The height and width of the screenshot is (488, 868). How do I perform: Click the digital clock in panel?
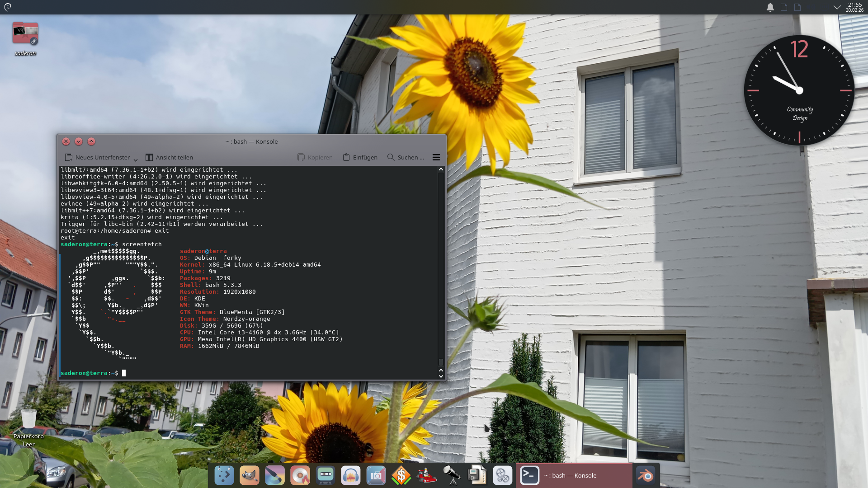[854, 7]
